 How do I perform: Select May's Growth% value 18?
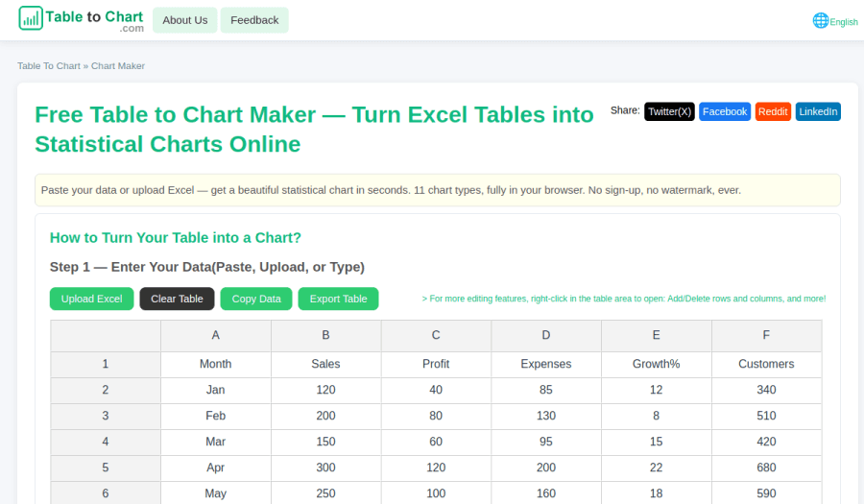657,493
